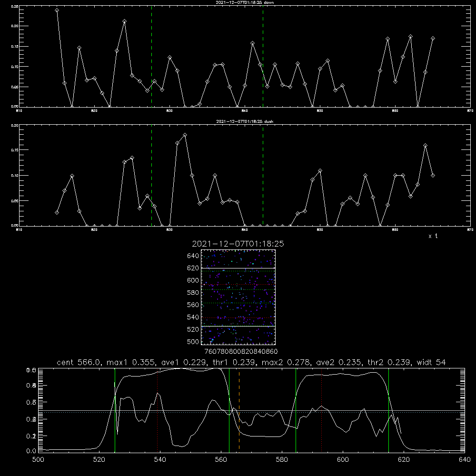Click the dusk plot title text
The width and height of the screenshot is (476, 476).
245,121
